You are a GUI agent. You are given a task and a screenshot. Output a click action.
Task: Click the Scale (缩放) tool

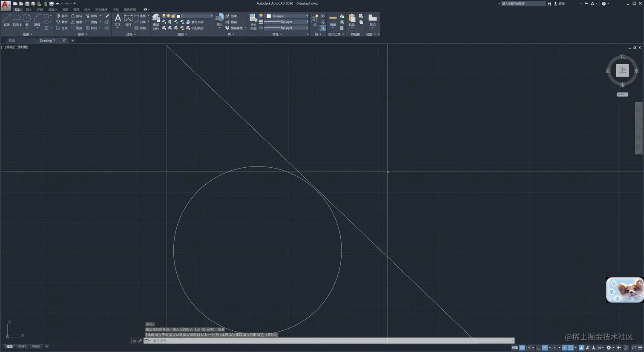[x=77, y=28]
